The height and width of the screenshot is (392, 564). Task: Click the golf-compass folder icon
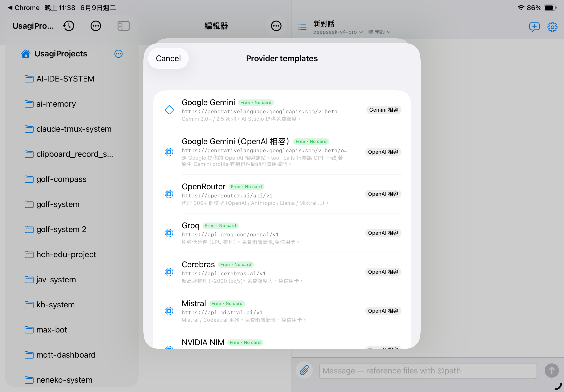(29, 179)
